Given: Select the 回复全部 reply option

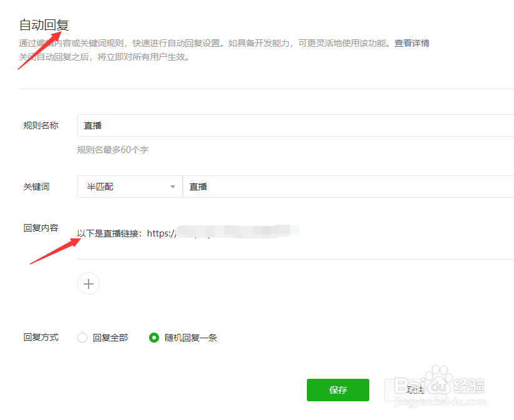Looking at the screenshot, I should [82, 337].
